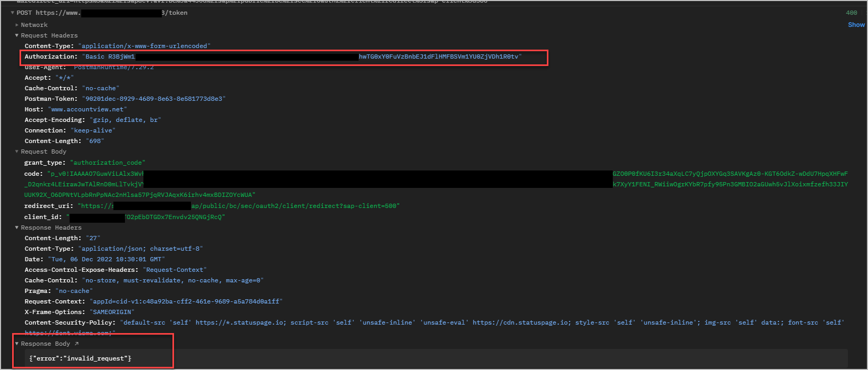Collapse the Request Body section
The image size is (868, 370).
17,151
